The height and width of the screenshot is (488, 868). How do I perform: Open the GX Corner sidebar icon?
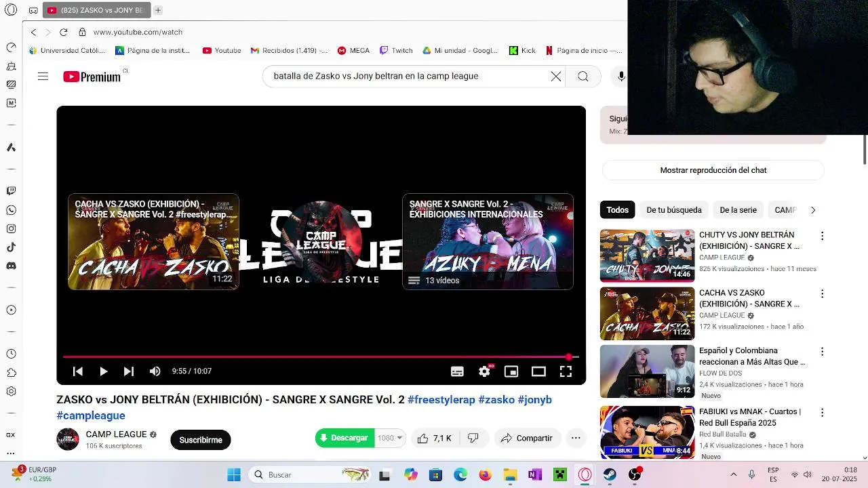coord(11,435)
